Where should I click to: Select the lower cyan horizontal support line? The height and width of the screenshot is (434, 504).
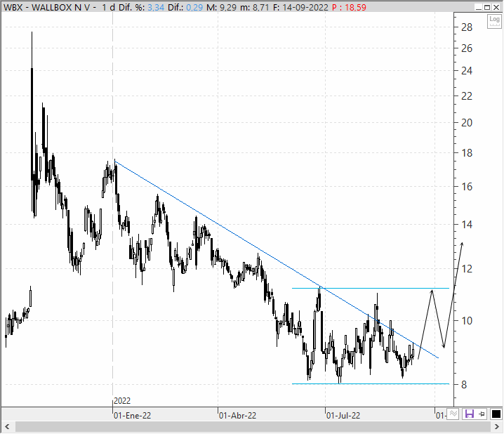(370, 384)
